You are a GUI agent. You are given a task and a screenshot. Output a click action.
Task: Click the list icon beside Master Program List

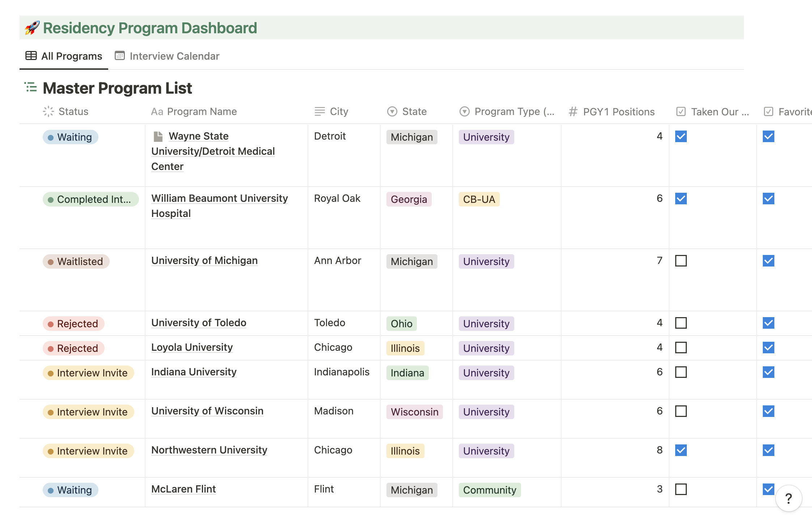(30, 88)
